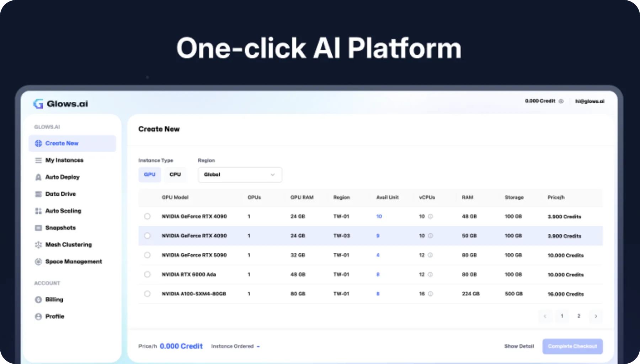Click the Auto Scaling icon
This screenshot has height=364, width=640.
[x=38, y=211]
